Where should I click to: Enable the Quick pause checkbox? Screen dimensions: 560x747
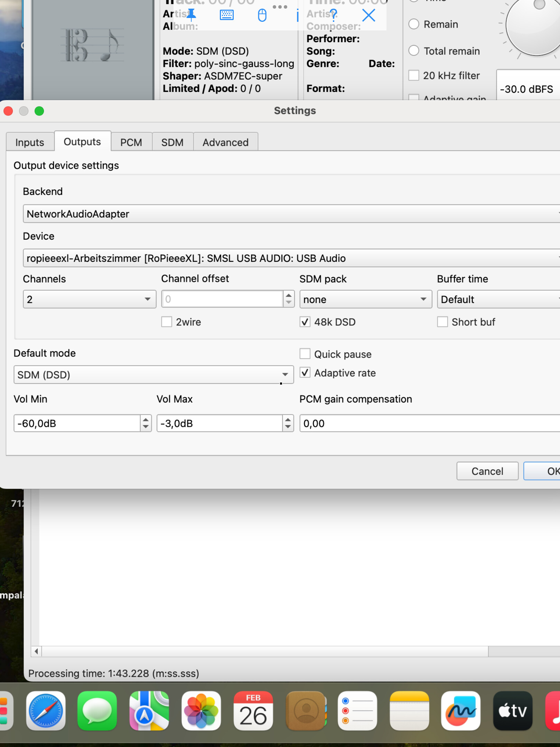(x=305, y=354)
